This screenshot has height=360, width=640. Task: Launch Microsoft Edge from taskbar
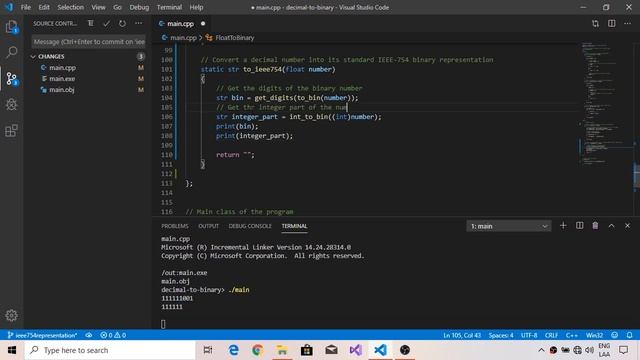tap(233, 350)
